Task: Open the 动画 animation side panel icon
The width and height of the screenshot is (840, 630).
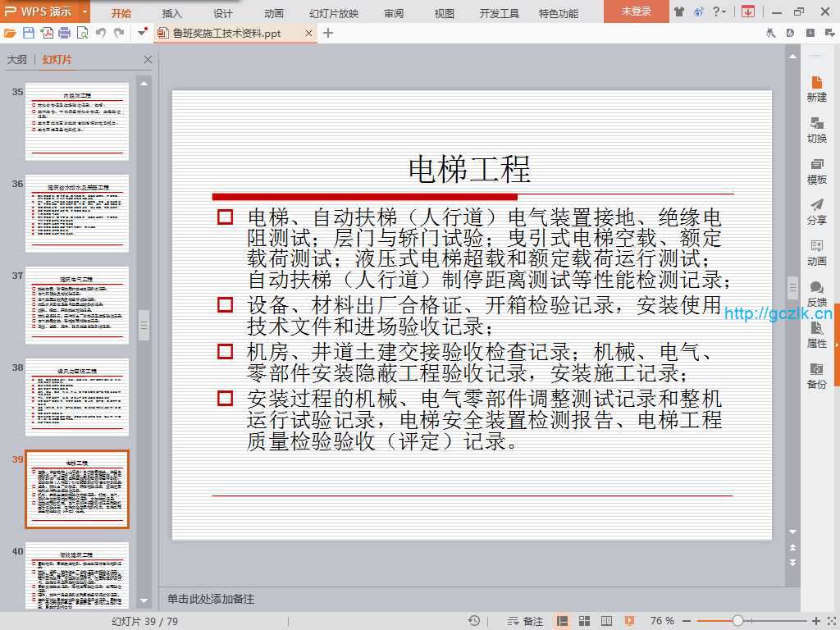Action: point(816,253)
